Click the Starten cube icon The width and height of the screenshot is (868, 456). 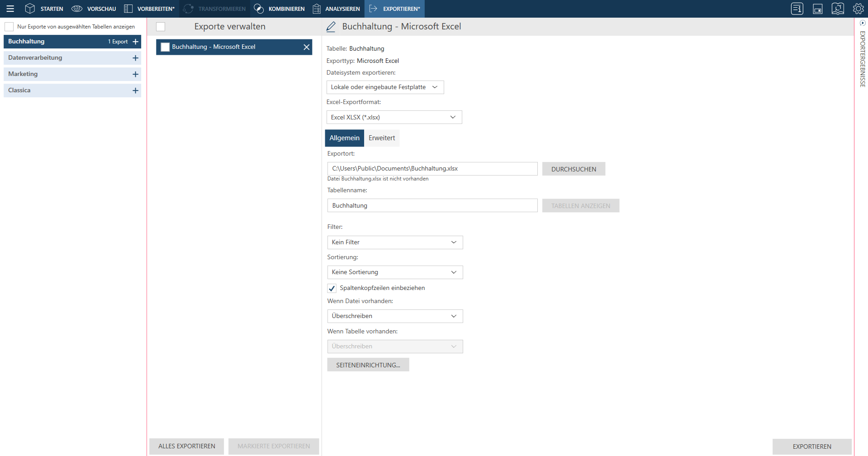30,9
